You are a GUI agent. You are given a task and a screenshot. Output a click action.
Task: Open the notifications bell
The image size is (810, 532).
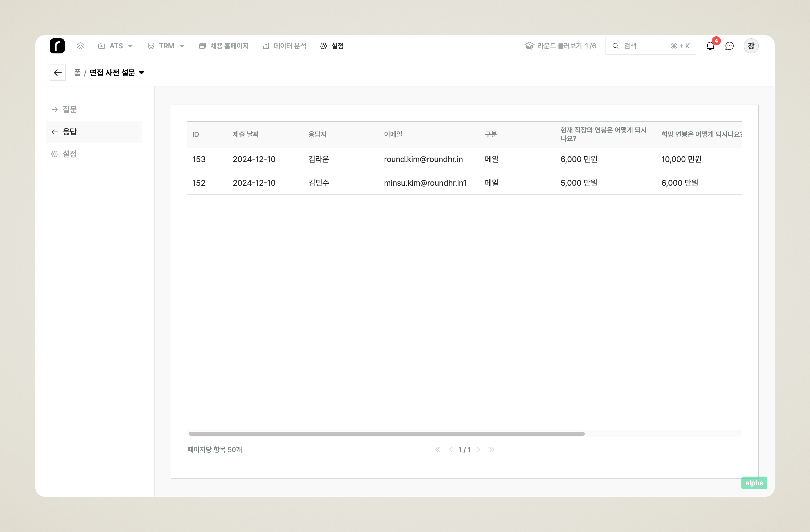pyautogui.click(x=710, y=46)
